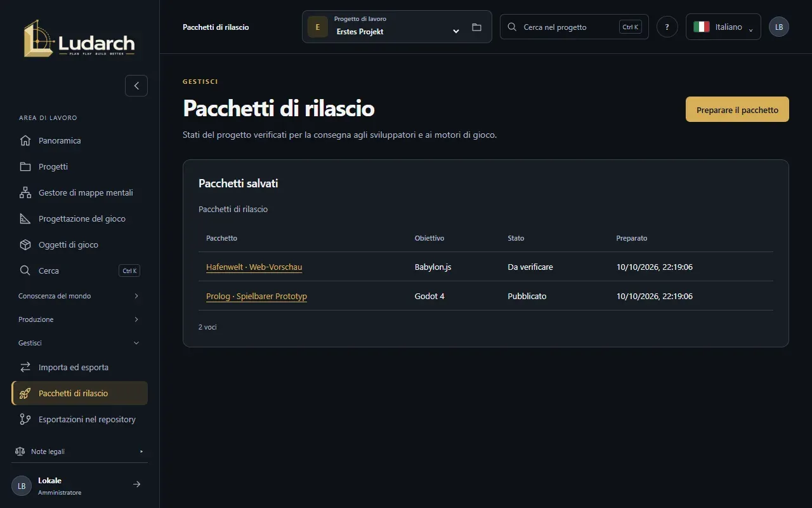Click the Godot 4 target cell
Viewport: 812px width, 508px height.
429,297
